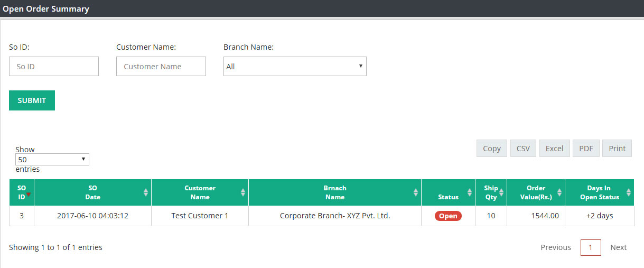The image size is (644, 268).
Task: Open the Show entries dropdown set to 50
Action: coord(52,159)
